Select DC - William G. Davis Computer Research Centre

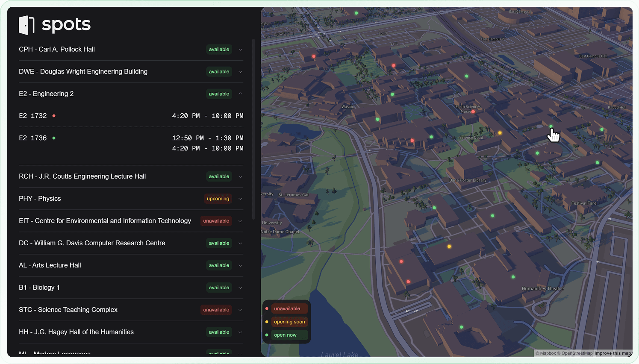[x=92, y=243]
